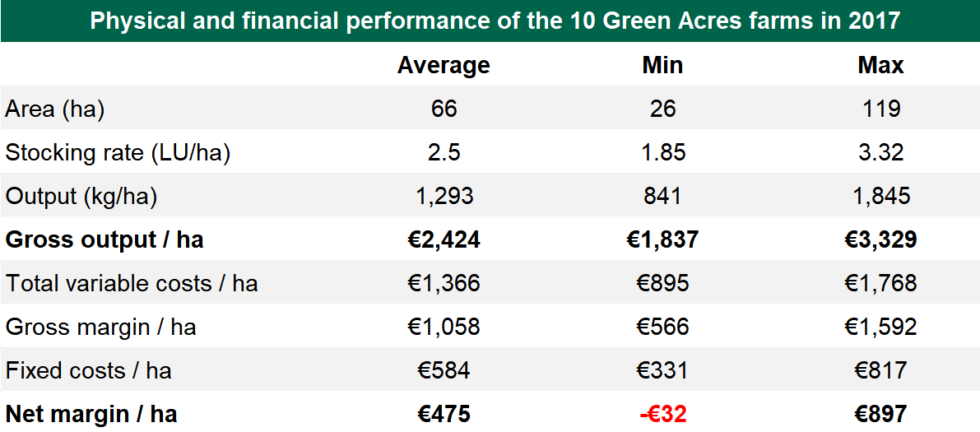Select the Max column header
Screen dimensions: 980x432
[880, 66]
